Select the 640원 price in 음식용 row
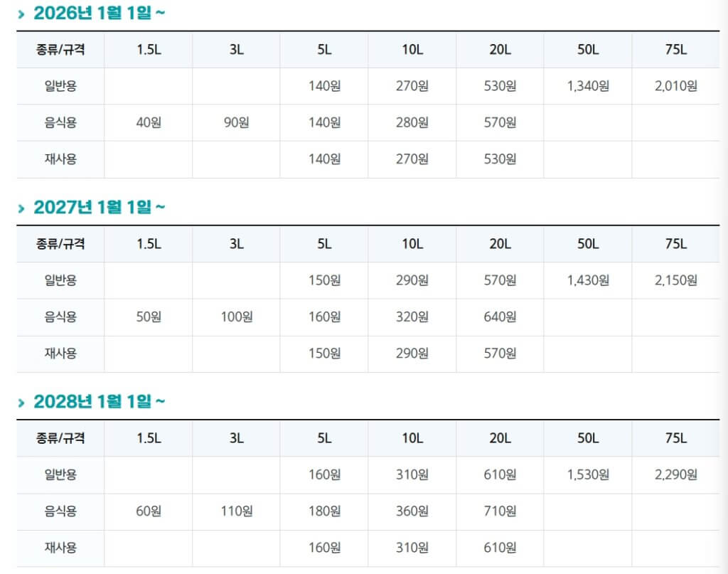Viewport: 728px width, 574px height. tap(500, 317)
